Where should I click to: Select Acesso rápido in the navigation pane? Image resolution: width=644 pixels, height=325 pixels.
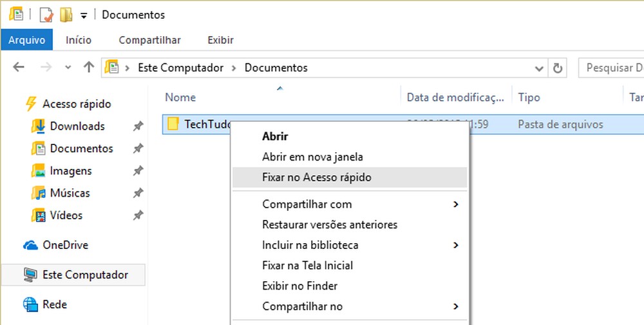(x=77, y=104)
